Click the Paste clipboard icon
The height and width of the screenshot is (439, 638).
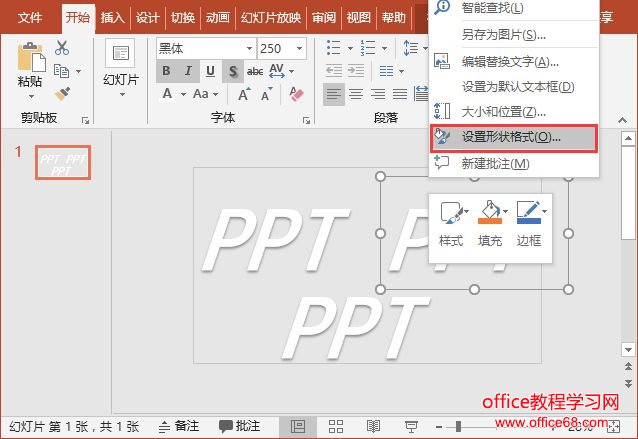pos(31,57)
